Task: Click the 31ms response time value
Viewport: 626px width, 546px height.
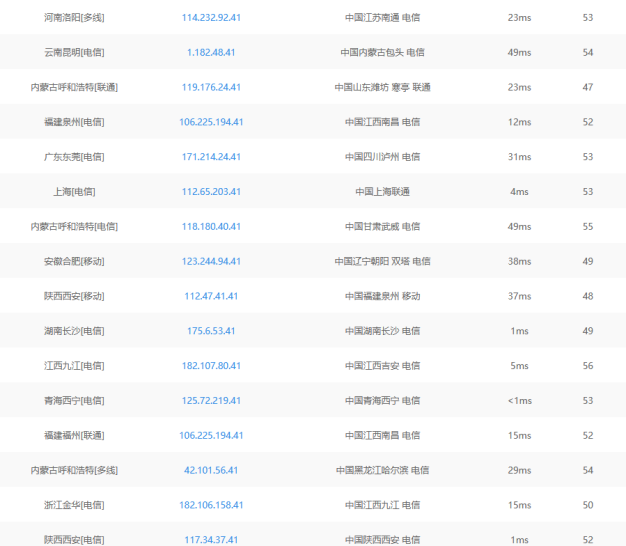Action: (519, 157)
